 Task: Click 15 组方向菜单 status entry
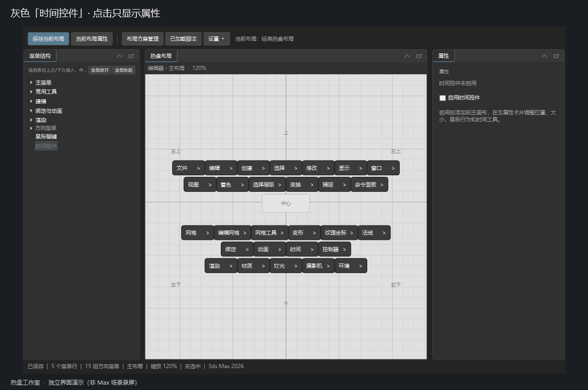[102, 366]
